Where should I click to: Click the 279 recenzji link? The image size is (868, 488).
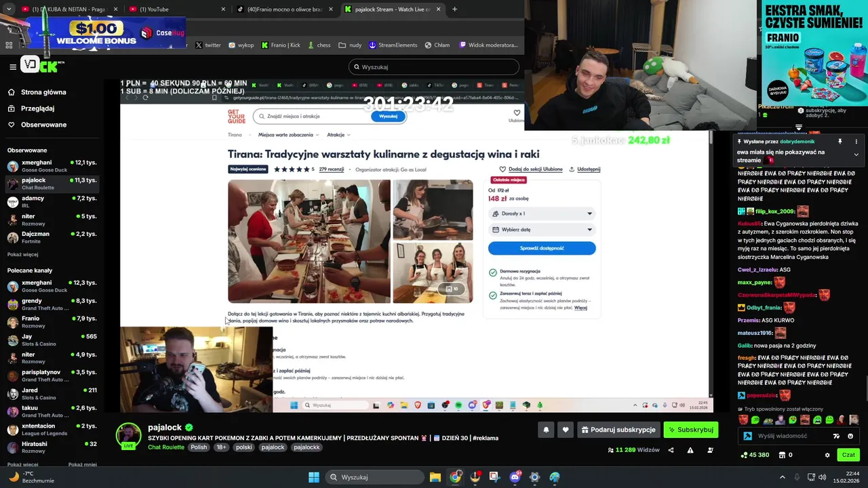point(331,169)
